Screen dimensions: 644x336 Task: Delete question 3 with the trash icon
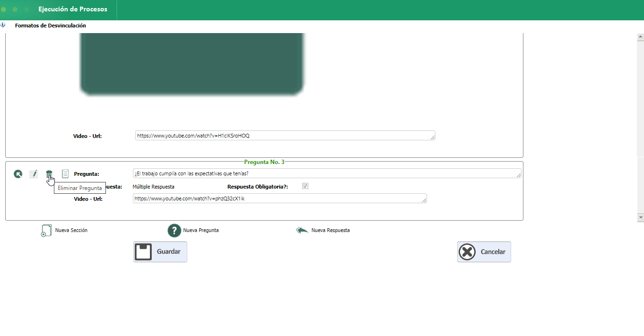coord(49,174)
